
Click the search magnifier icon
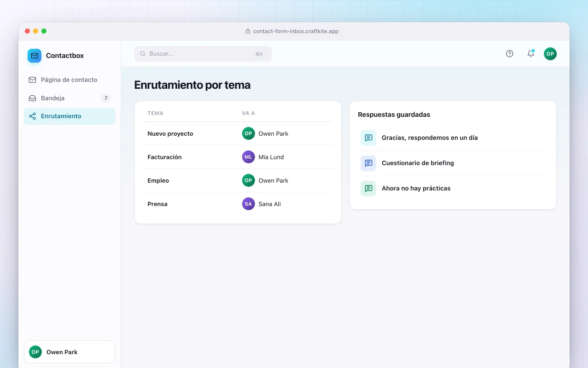point(143,54)
